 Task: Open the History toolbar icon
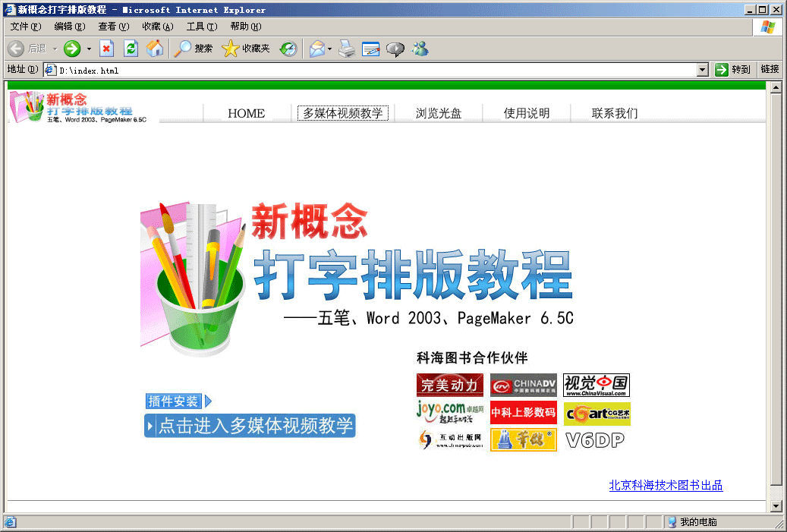click(x=288, y=49)
